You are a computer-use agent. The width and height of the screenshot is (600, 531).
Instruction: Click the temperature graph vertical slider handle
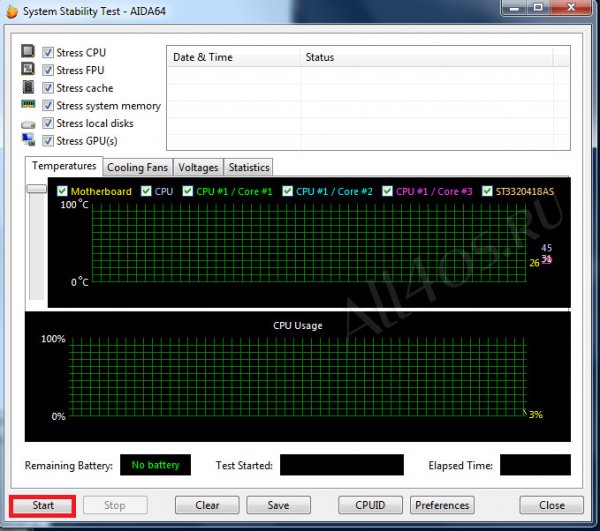pos(37,189)
